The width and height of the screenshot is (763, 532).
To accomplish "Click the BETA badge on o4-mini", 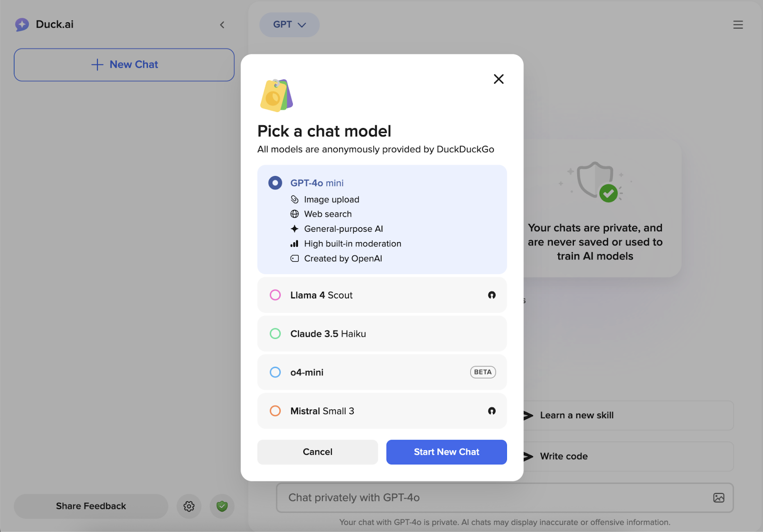I will point(483,372).
